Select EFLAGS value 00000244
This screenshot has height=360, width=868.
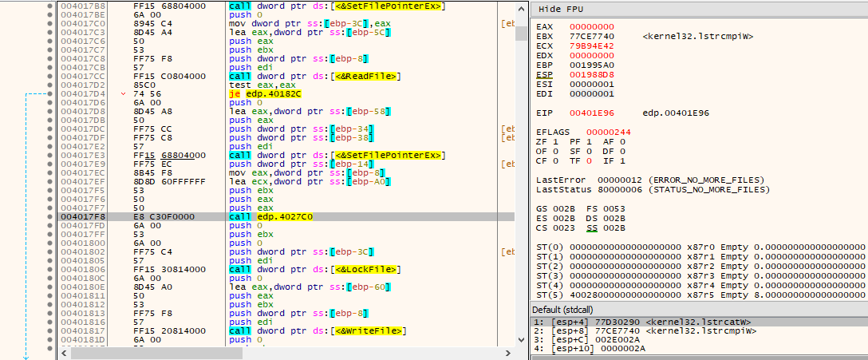(609, 132)
